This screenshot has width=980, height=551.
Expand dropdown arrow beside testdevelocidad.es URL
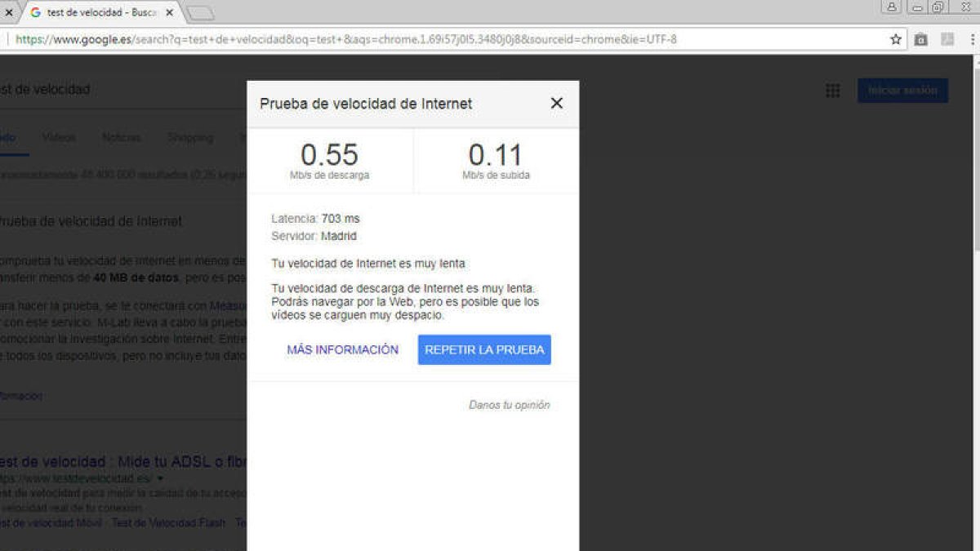[x=160, y=478]
